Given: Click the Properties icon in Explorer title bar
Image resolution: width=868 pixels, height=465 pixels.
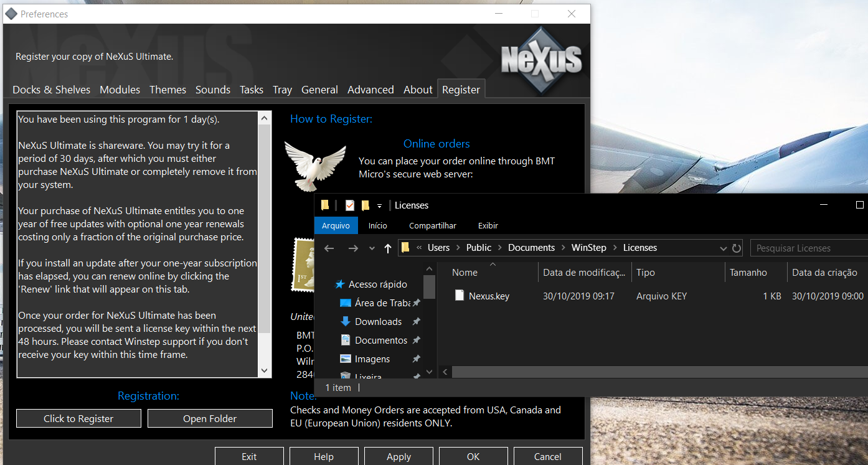Looking at the screenshot, I should 349,205.
